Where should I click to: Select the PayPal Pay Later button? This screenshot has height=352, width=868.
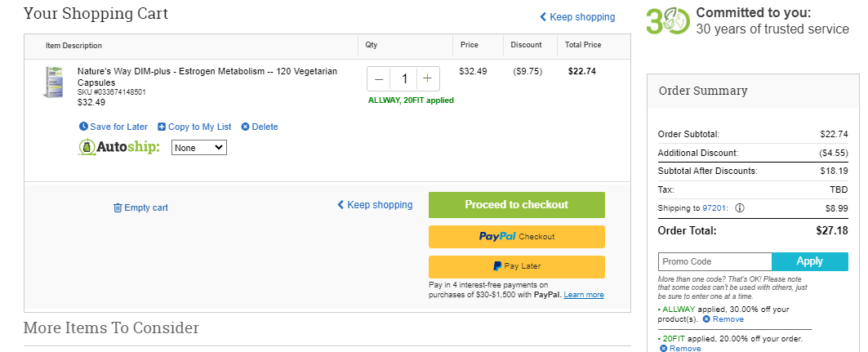click(517, 267)
